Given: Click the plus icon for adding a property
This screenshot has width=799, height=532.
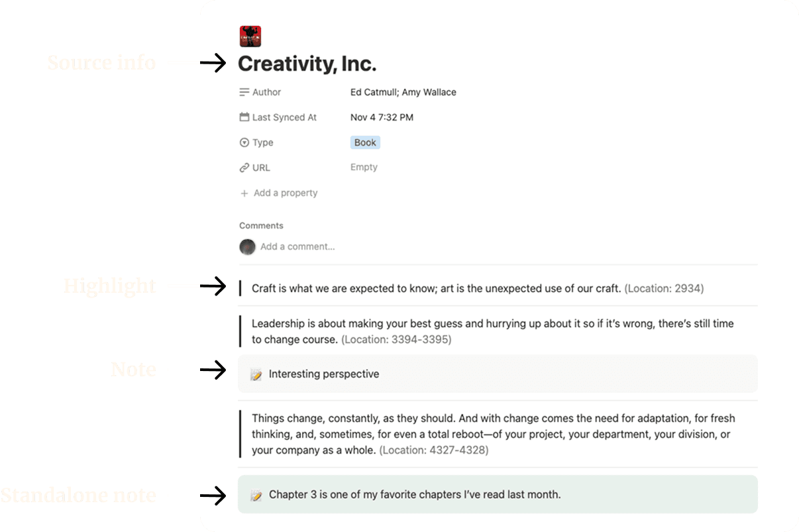Looking at the screenshot, I should 244,193.
